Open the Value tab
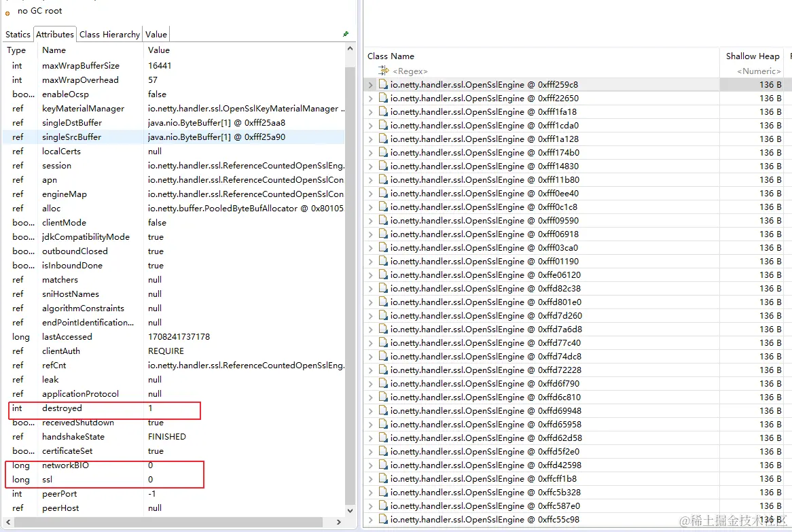The width and height of the screenshot is (792, 532). (x=156, y=35)
